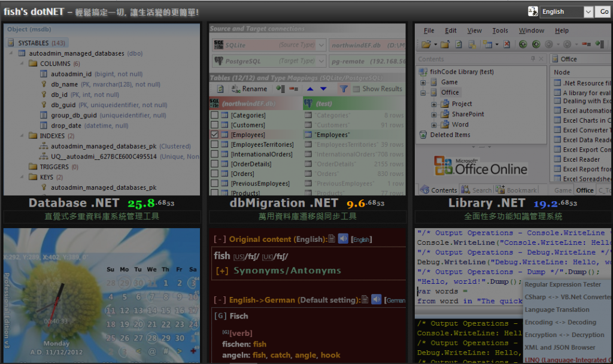Click the folder-up icon in Library toolbar
Viewport: 613px width, 364px height.
click(x=445, y=44)
